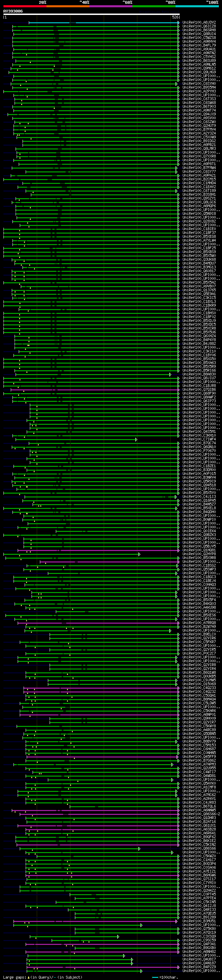Open hit UniRef100_C3KIC5

coord(199,298)
